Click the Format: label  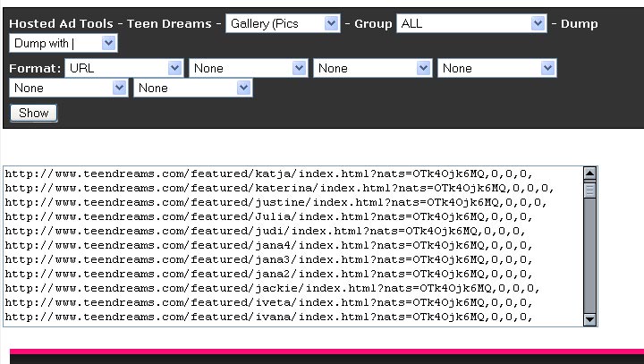pos(35,68)
